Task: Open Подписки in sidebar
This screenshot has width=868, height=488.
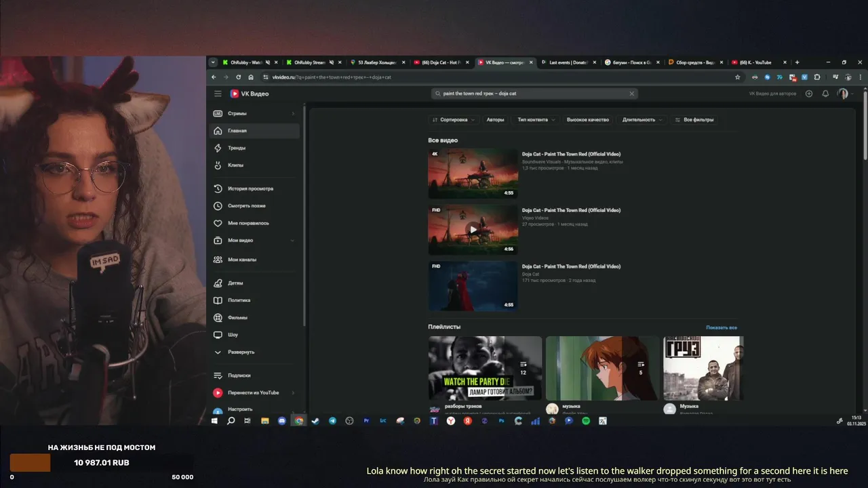Action: point(254,375)
